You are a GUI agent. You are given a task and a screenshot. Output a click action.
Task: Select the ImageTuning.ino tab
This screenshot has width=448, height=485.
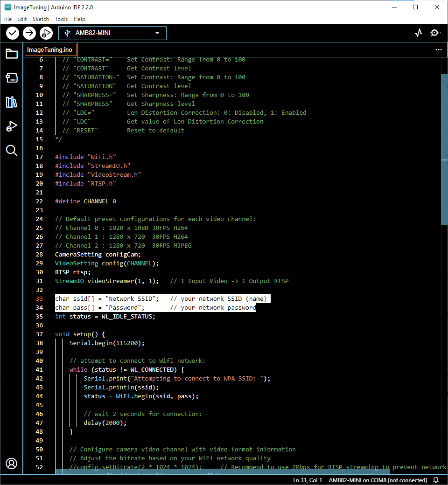click(x=49, y=50)
